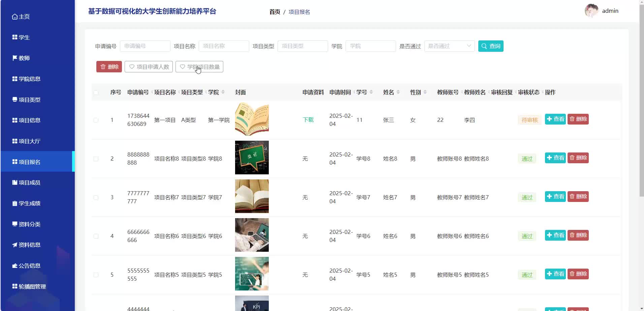Screen dimensions: 644x311
Task: Click the 项目类型 sidebar icon
Action: [x=15, y=100]
